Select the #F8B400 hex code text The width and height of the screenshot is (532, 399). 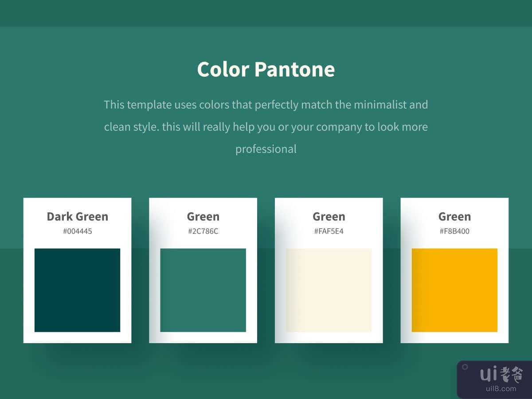[x=454, y=231]
